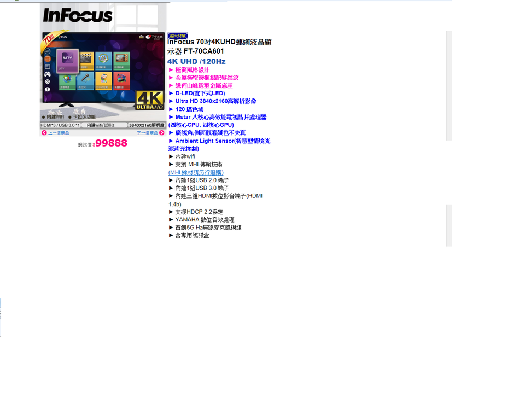513x420 pixels.
Task: Click the 99888 price value
Action: pos(111,143)
